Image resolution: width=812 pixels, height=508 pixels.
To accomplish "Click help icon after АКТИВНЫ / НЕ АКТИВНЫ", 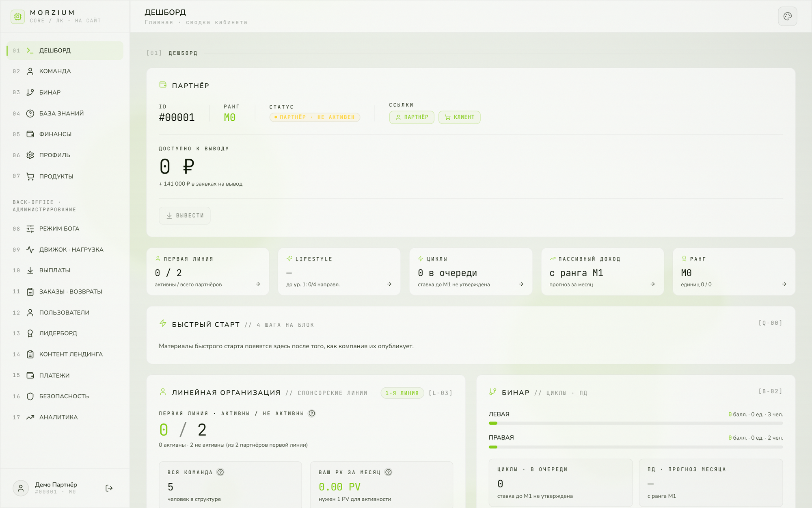I will [x=312, y=413].
